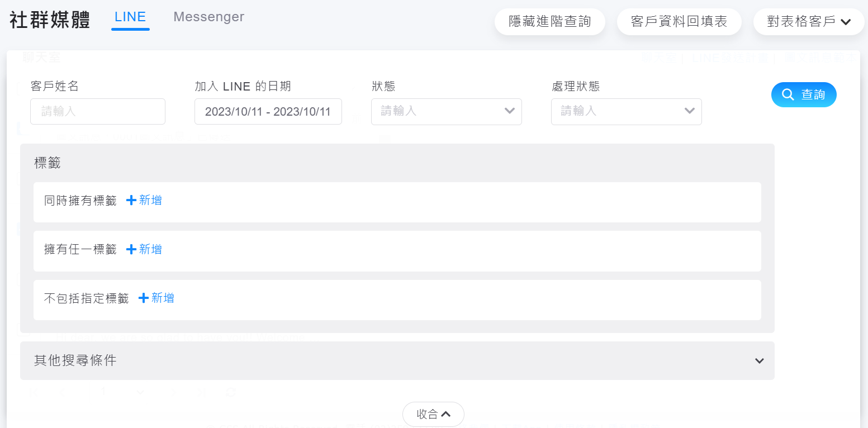Open the 對表格客戶 dropdown menu
This screenshot has height=428, width=868.
pyautogui.click(x=808, y=22)
